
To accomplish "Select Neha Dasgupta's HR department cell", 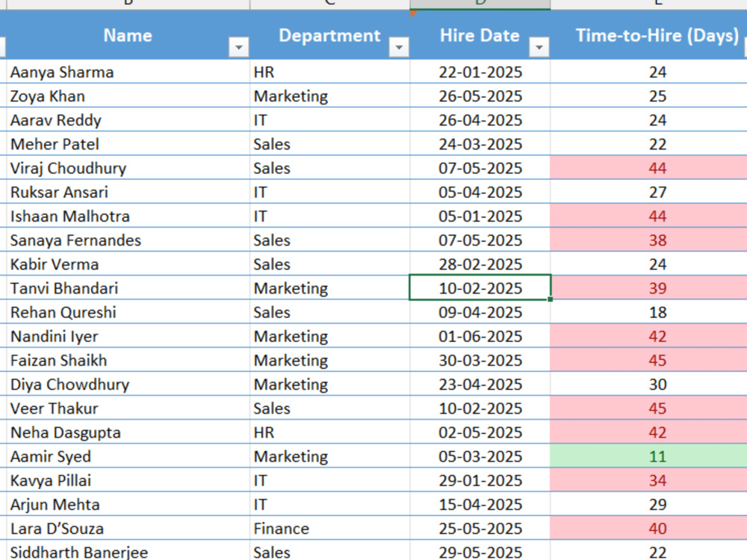I will point(329,432).
